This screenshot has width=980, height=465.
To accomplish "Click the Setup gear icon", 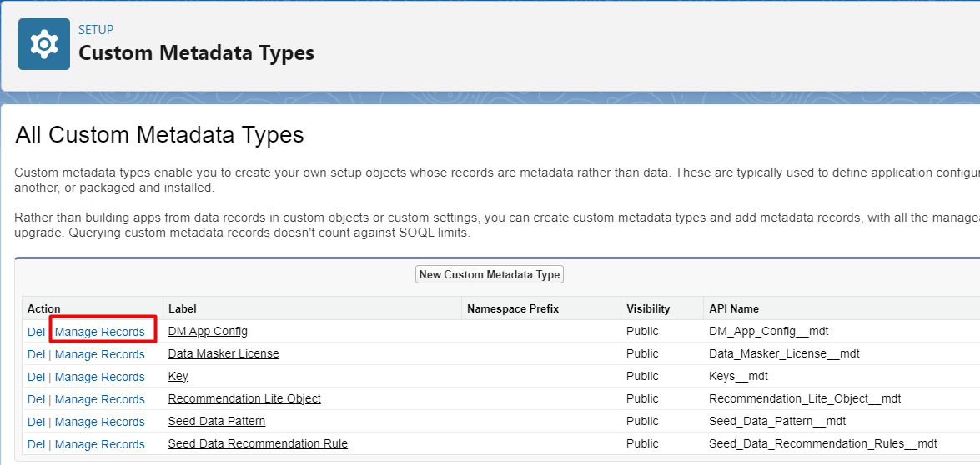I will click(44, 44).
